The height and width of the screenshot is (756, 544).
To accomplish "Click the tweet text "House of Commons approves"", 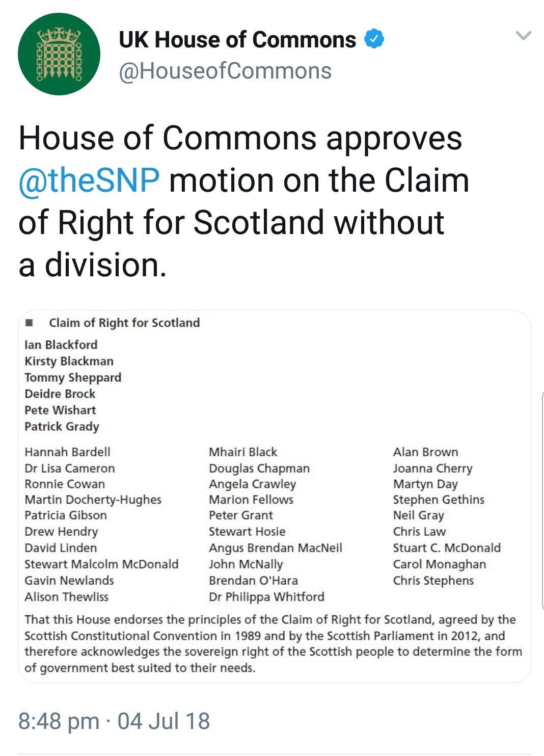I will tap(240, 138).
